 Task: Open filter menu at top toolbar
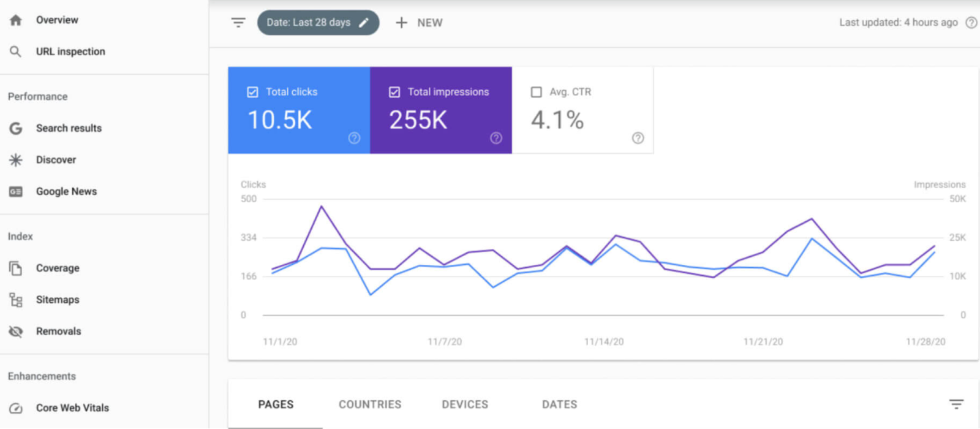pyautogui.click(x=238, y=23)
